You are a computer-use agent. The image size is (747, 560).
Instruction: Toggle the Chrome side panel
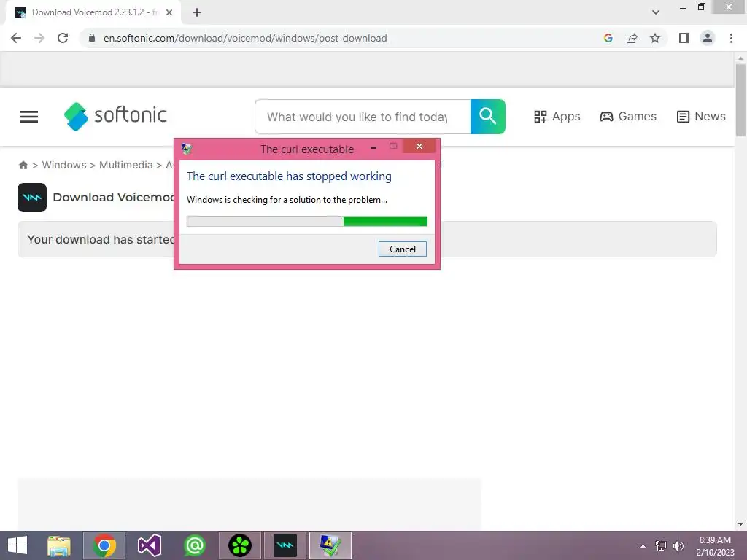(x=684, y=38)
